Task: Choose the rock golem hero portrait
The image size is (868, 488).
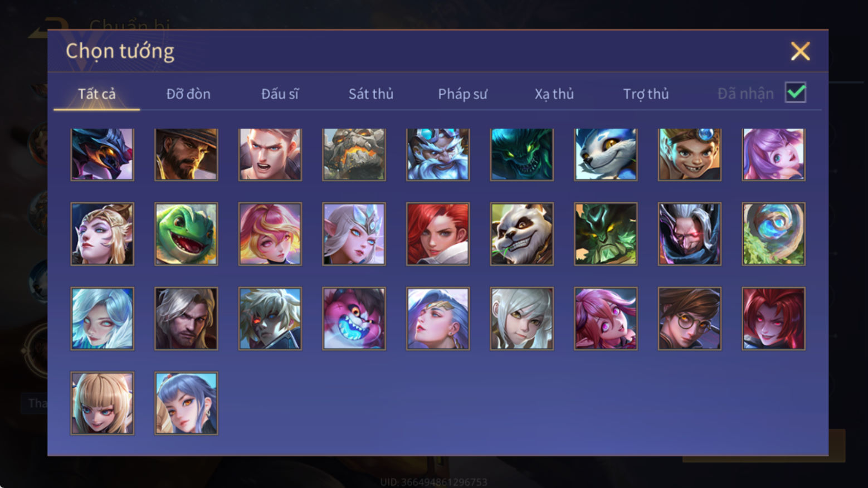Action: pos(354,154)
